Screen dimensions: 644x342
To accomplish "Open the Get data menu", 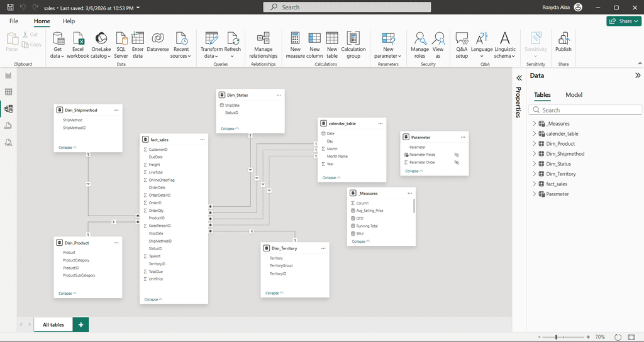I will [x=57, y=45].
